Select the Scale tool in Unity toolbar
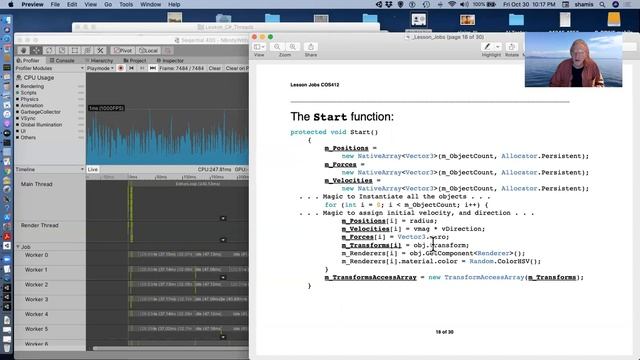Image resolution: width=640 pixels, height=360 pixels. point(62,50)
